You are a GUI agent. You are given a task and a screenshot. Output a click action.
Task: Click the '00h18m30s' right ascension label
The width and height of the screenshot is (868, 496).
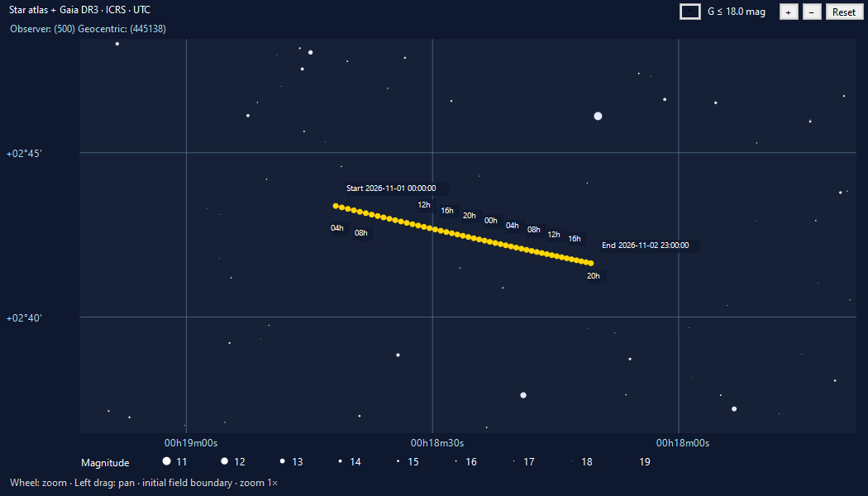437,443
